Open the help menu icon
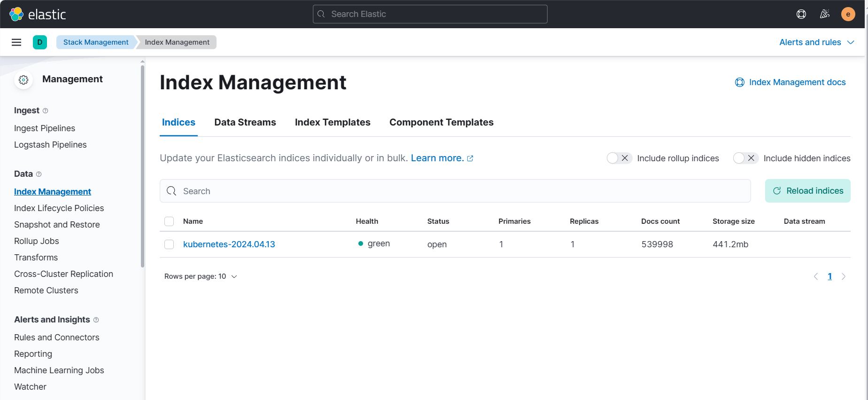This screenshot has width=868, height=400. tap(801, 14)
